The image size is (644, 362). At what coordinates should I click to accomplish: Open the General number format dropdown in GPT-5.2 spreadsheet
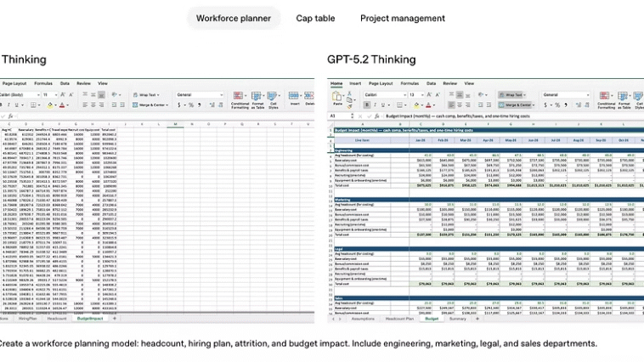(x=565, y=95)
